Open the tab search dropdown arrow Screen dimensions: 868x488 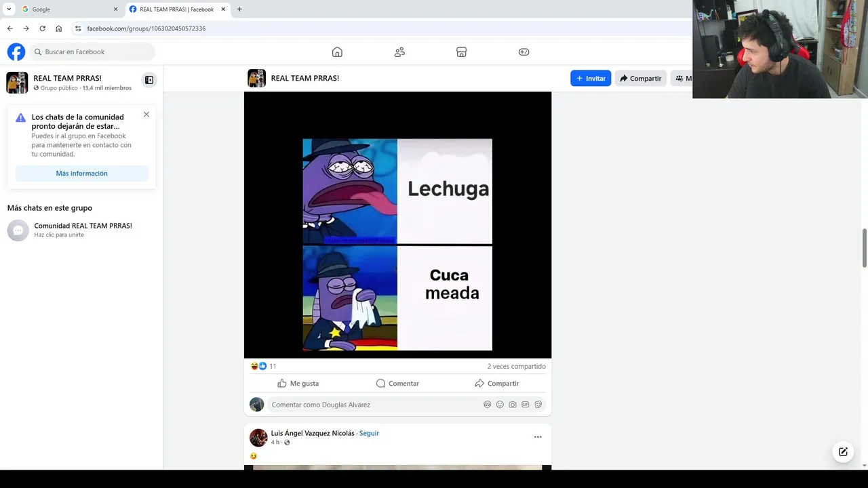8,9
